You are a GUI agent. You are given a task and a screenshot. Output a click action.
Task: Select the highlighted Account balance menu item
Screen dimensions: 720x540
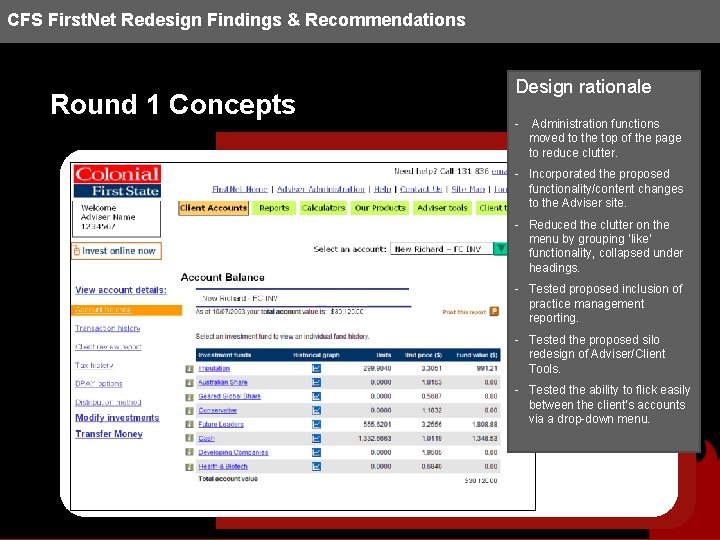127,310
